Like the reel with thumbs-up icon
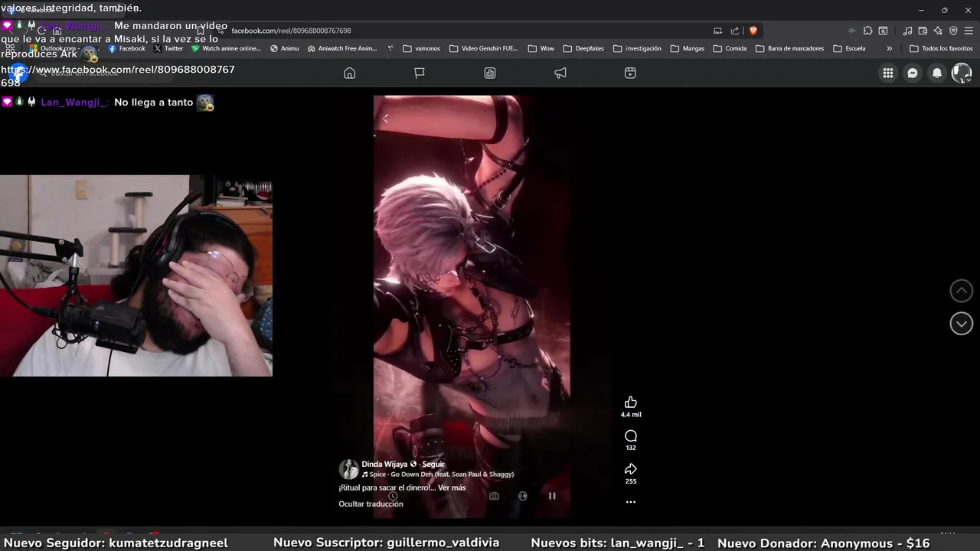The width and height of the screenshot is (980, 551). 631,403
